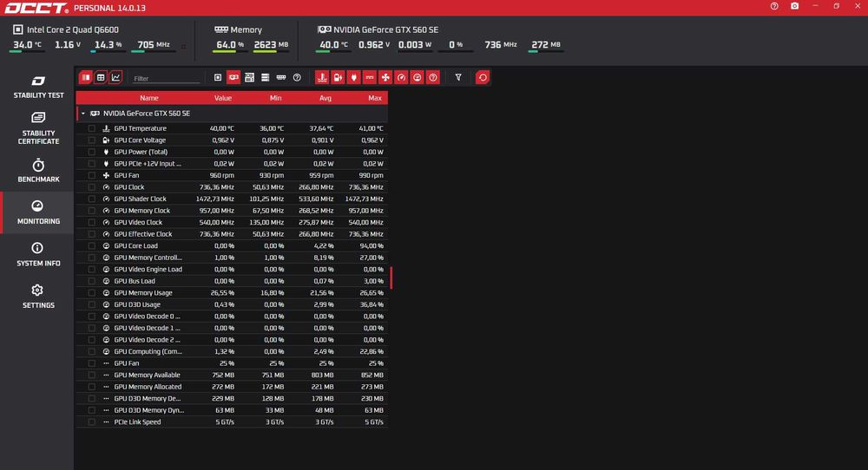Collapse the NVIDIA GeForce GTX 560 SE group
This screenshot has width=868, height=470.
[83, 114]
